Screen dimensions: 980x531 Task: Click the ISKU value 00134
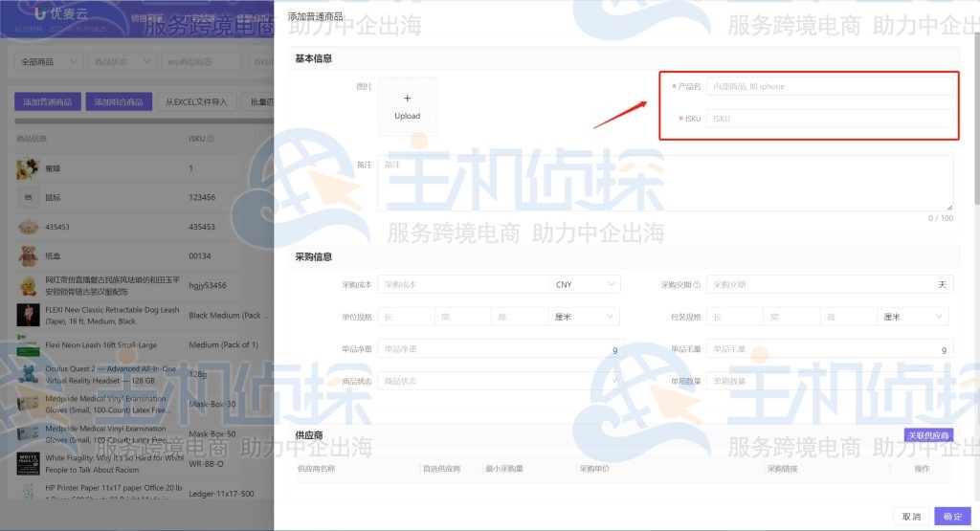[200, 256]
